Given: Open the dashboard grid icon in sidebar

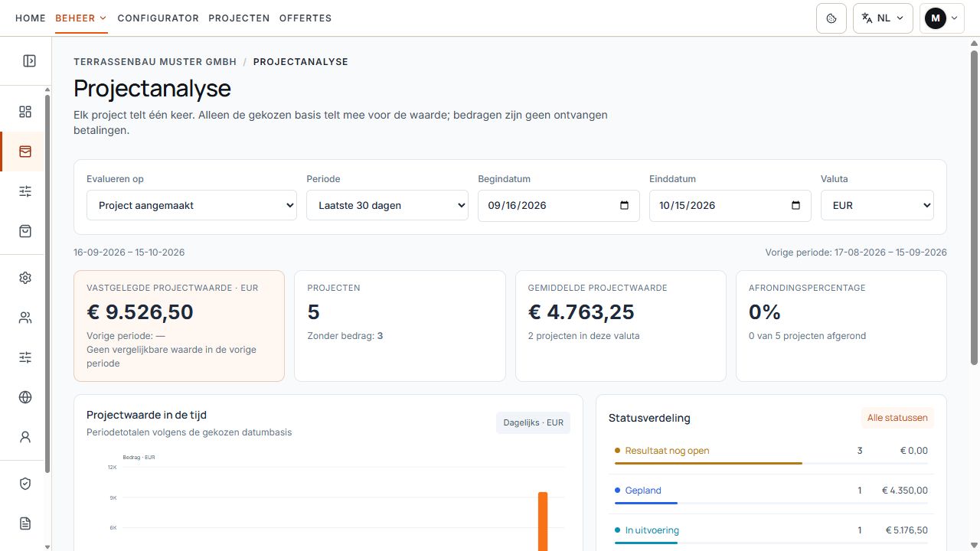Looking at the screenshot, I should (x=25, y=112).
